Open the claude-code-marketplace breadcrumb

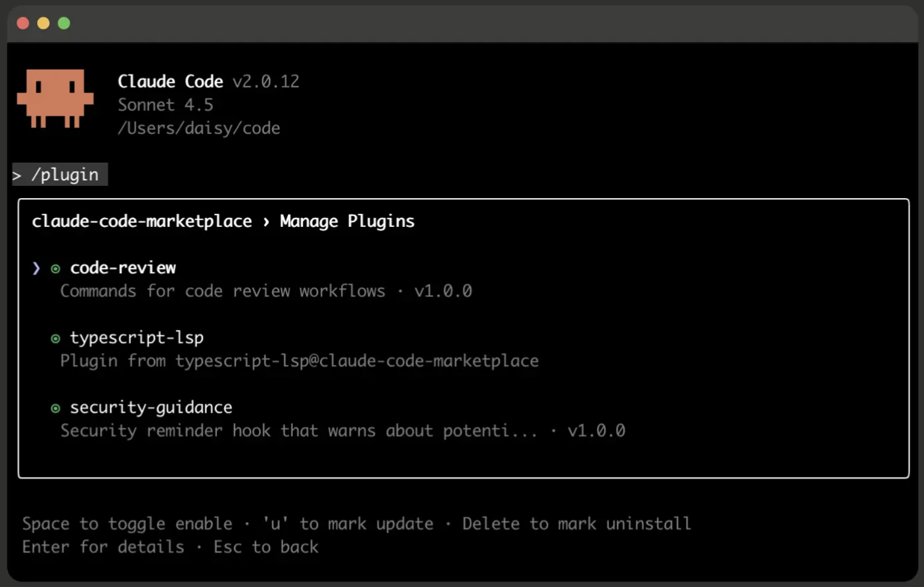(142, 221)
